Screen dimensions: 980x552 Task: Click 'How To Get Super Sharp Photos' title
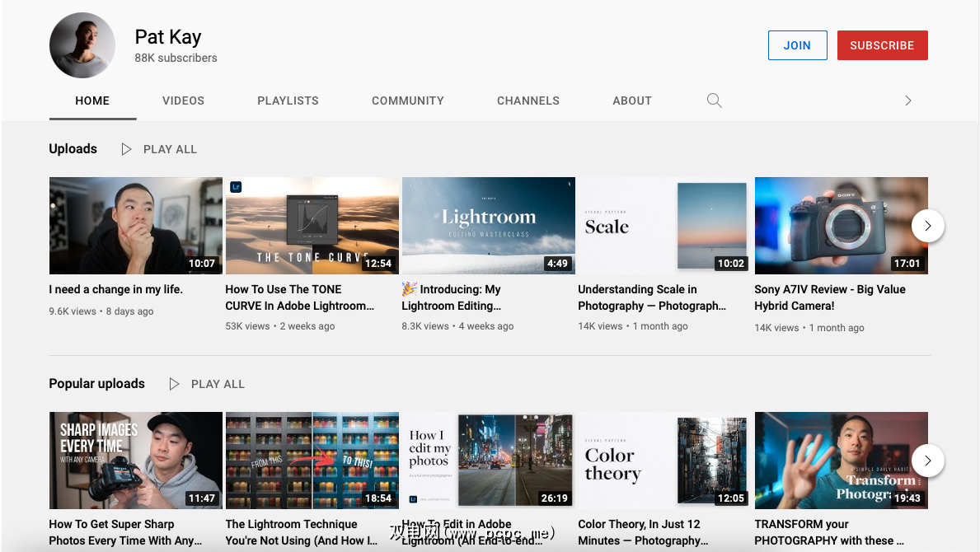click(x=124, y=532)
